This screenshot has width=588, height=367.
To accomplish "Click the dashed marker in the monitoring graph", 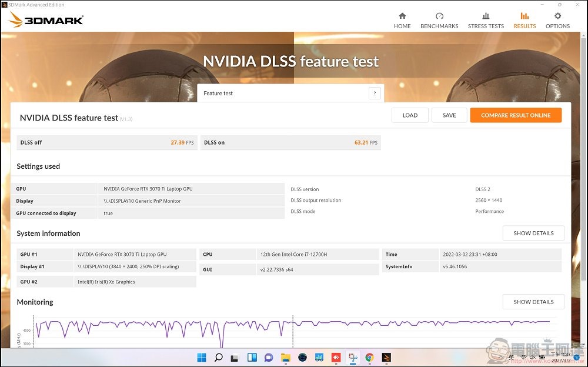I will 293,332.
